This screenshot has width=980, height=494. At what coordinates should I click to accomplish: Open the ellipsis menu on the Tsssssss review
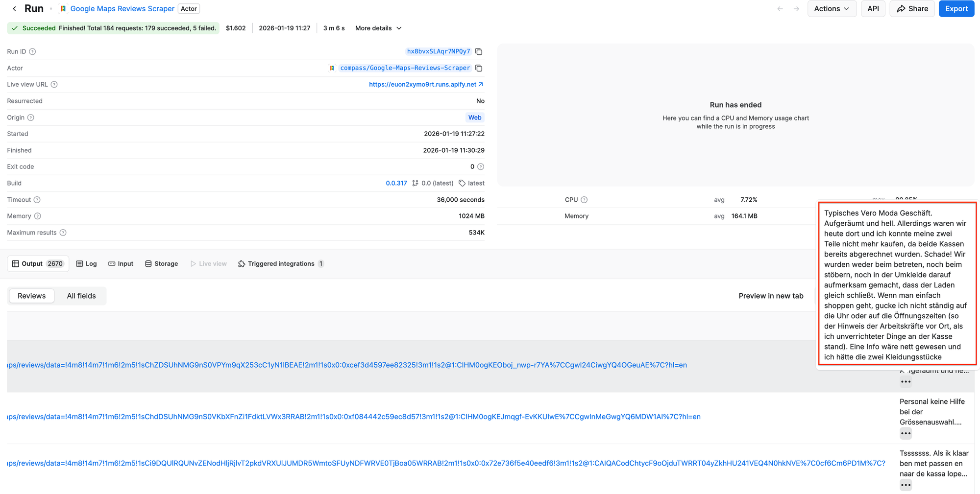[906, 485]
